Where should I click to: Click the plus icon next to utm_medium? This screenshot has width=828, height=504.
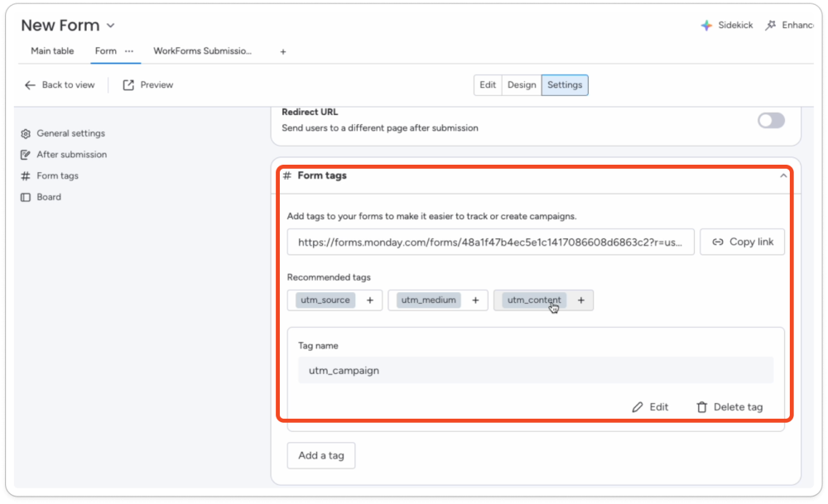pyautogui.click(x=475, y=300)
